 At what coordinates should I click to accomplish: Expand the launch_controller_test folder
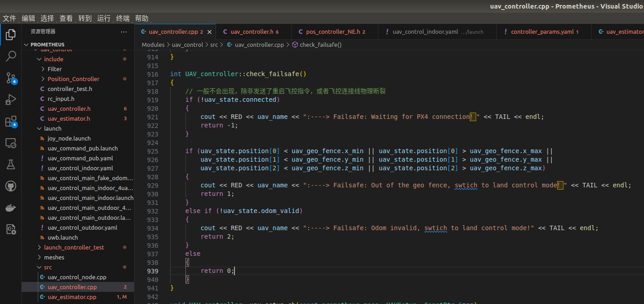point(78,247)
